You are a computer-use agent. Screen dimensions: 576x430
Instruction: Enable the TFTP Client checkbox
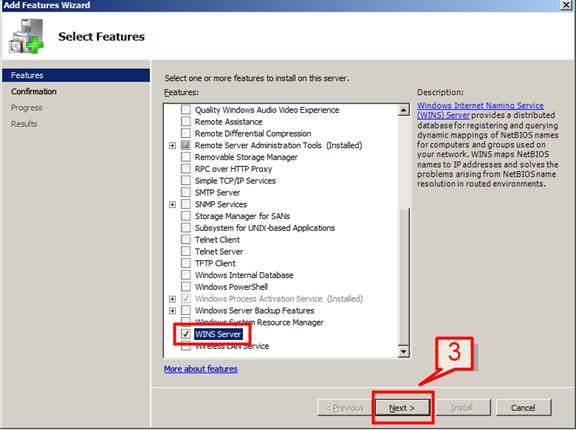tap(186, 263)
